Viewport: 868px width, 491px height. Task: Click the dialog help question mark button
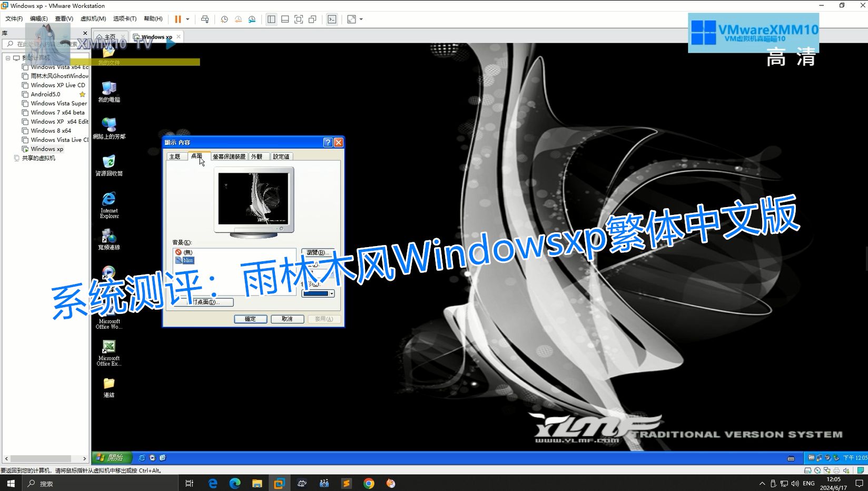coord(328,142)
